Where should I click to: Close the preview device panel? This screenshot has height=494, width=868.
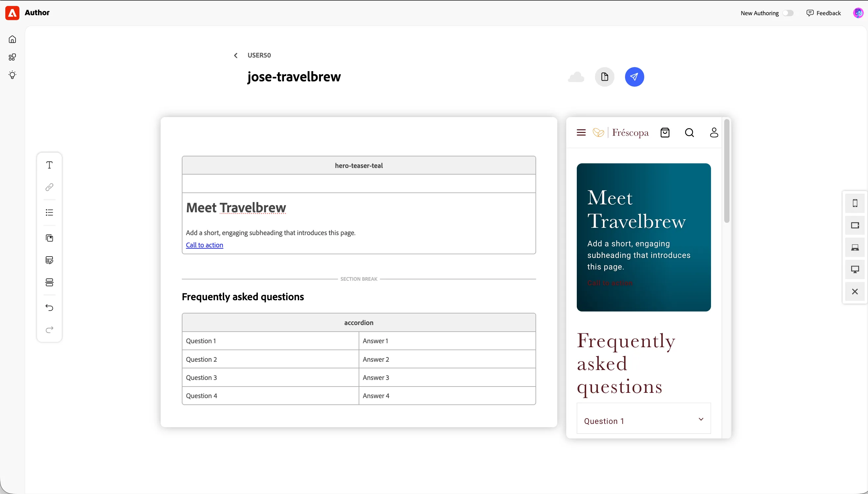(855, 291)
